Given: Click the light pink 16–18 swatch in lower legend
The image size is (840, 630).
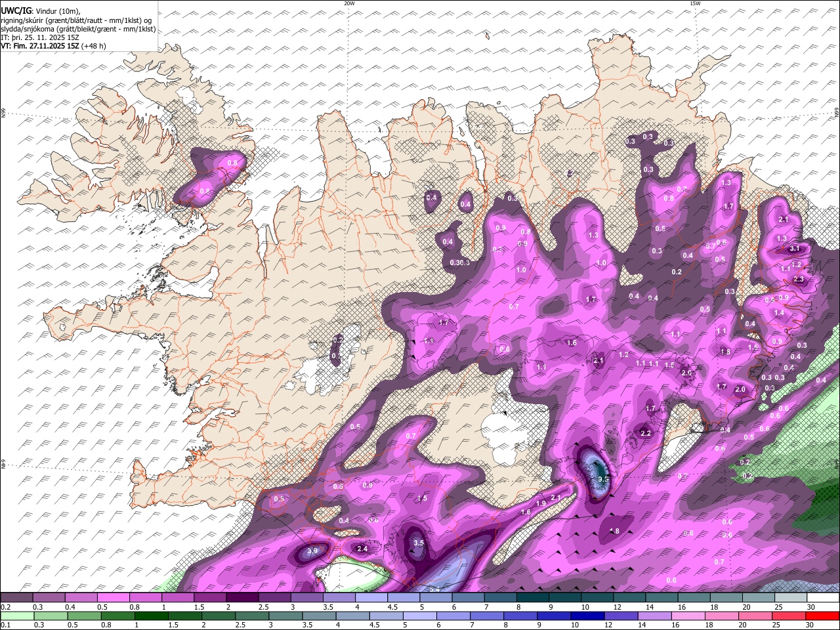Looking at the screenshot, I should 688,616.
